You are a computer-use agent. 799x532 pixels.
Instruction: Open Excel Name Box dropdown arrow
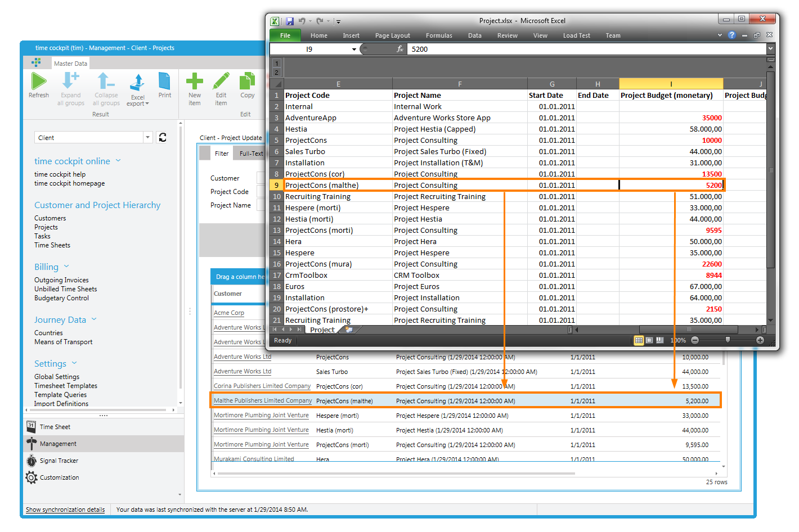(x=354, y=49)
